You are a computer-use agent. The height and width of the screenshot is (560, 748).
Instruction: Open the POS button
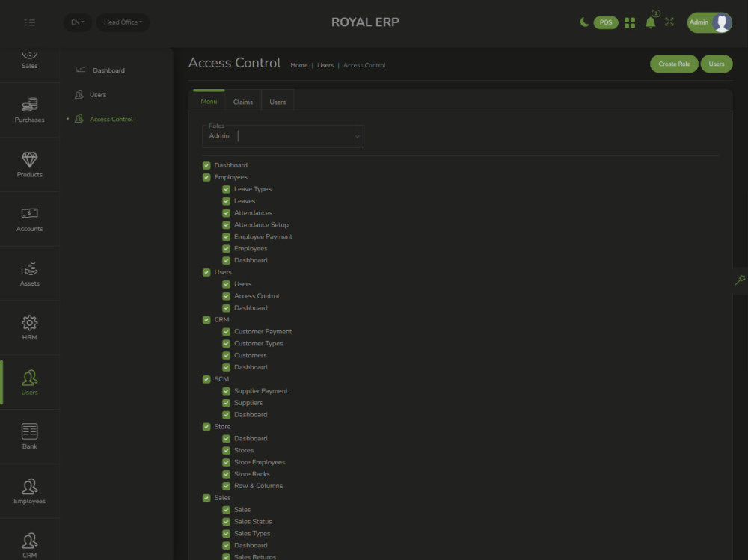(x=606, y=22)
